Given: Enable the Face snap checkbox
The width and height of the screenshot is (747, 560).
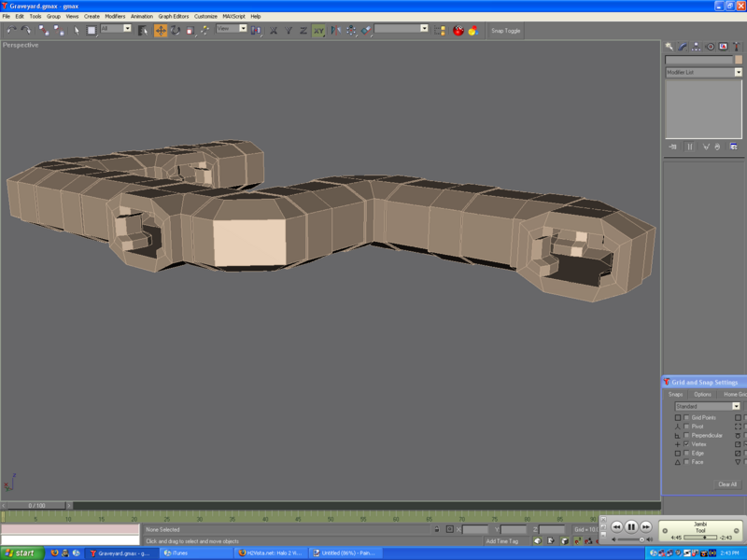Looking at the screenshot, I should coord(686,462).
